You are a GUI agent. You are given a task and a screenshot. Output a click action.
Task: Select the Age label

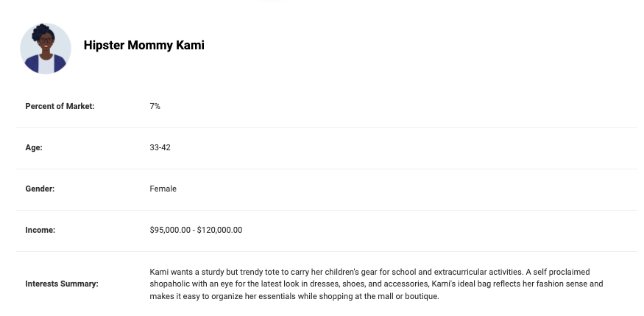pos(34,147)
